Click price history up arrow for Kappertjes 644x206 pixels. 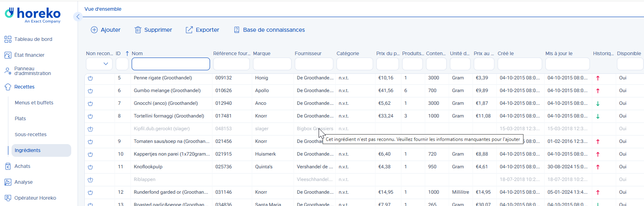tap(598, 154)
